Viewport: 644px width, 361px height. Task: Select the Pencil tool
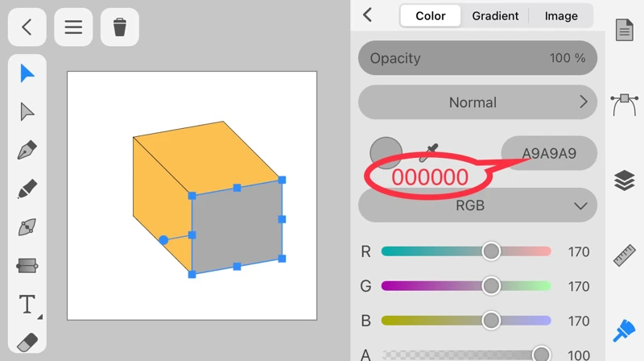click(27, 189)
